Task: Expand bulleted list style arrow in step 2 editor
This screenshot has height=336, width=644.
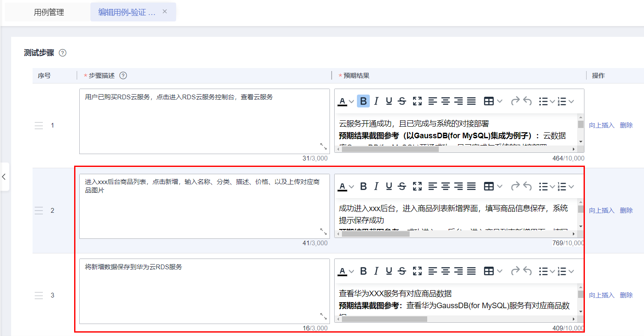Action: click(553, 186)
